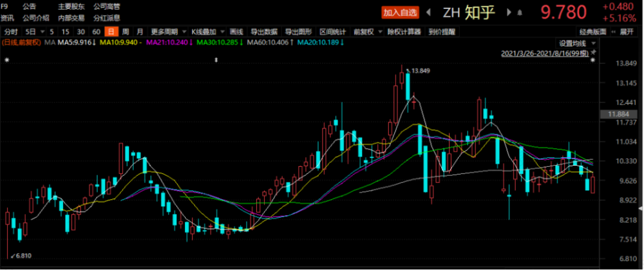Click the MA5:9.916 indicator label
Viewport: 644px width, 270px height.
(x=77, y=42)
